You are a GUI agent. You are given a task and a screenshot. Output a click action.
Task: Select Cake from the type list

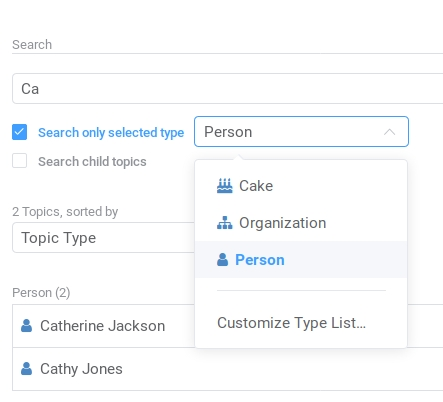pyautogui.click(x=301, y=186)
